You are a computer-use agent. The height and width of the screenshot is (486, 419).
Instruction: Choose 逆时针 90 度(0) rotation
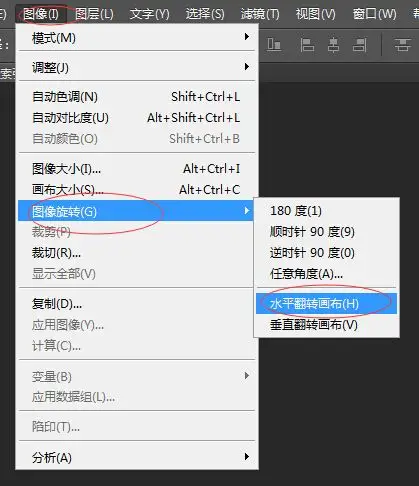[326, 253]
